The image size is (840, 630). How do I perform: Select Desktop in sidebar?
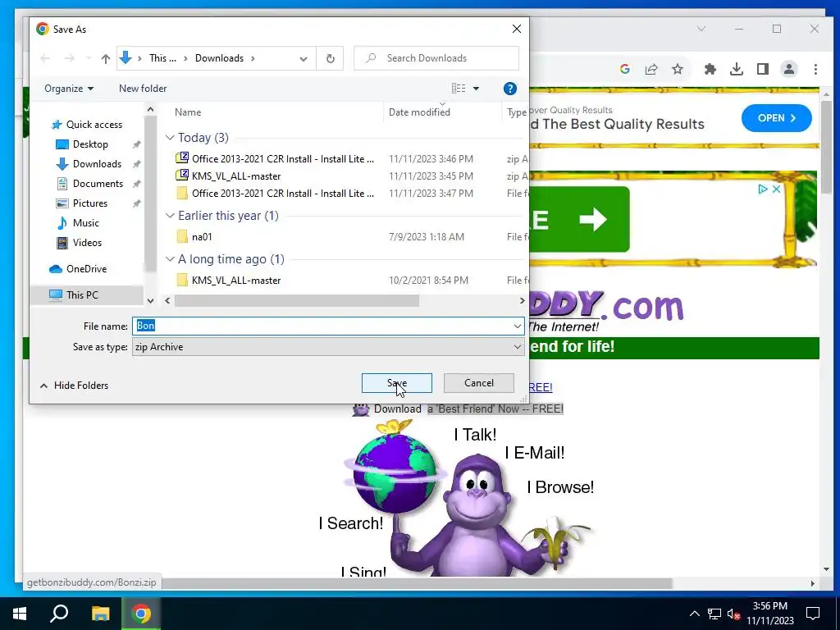82,144
